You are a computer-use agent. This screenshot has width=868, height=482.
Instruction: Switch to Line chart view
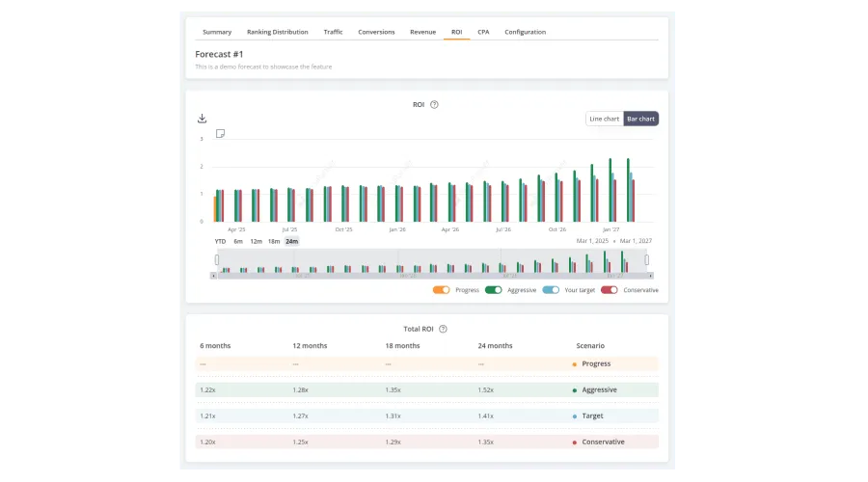tap(605, 119)
